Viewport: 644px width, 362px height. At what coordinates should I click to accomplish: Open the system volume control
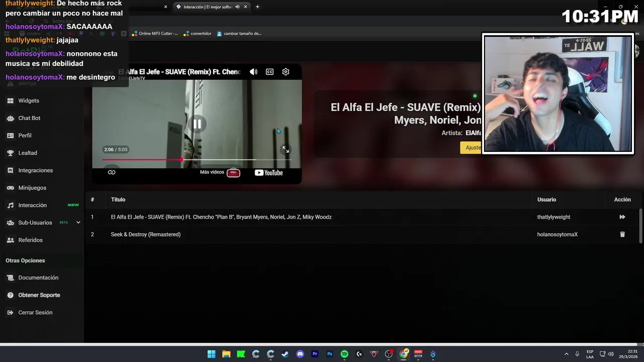611,354
